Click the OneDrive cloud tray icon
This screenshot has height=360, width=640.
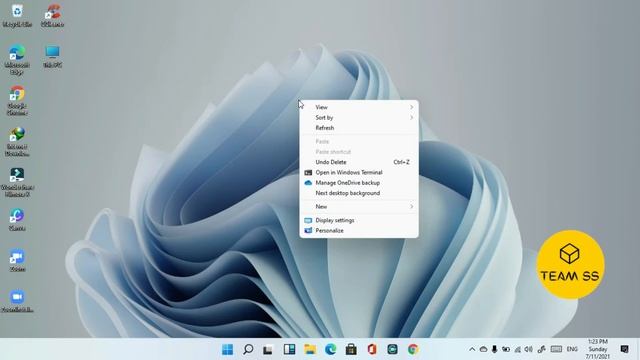[x=483, y=349]
